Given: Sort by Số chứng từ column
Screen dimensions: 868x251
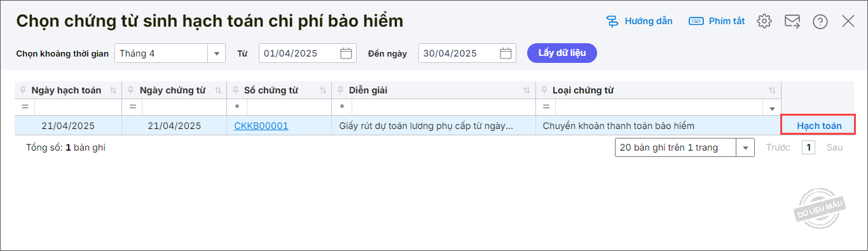Looking at the screenshot, I should (x=322, y=90).
